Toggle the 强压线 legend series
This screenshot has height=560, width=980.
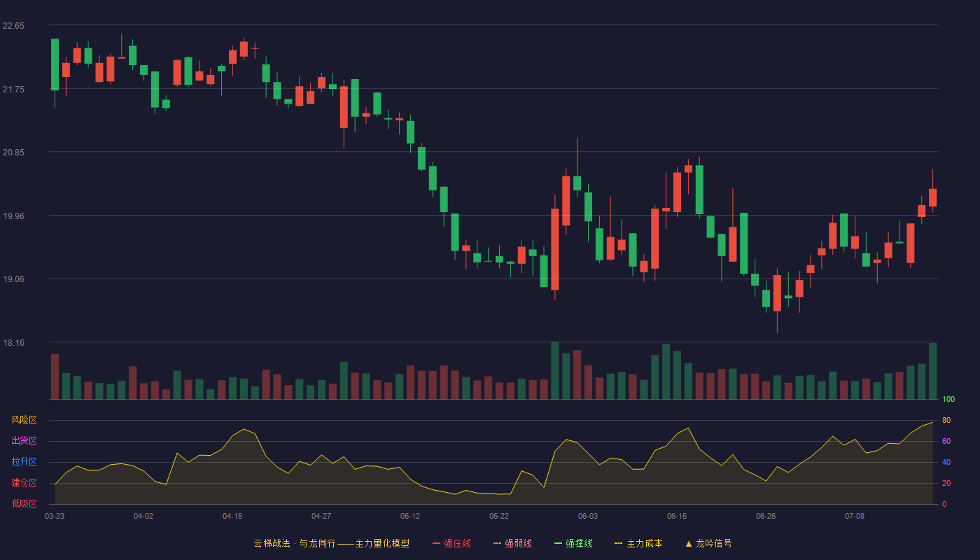click(451, 543)
